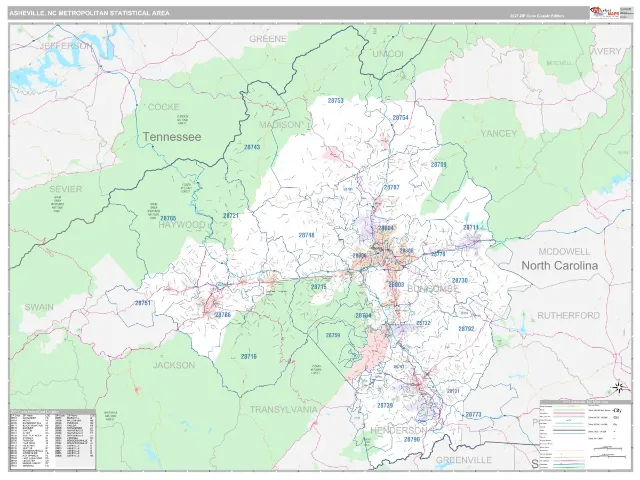Select ZIP code 28716

tap(249, 356)
